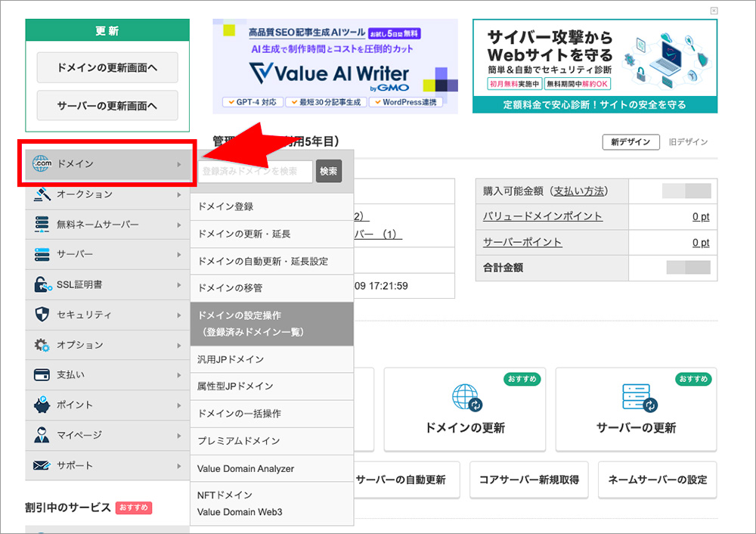Select ドメイン登録 in the submenu

272,206
